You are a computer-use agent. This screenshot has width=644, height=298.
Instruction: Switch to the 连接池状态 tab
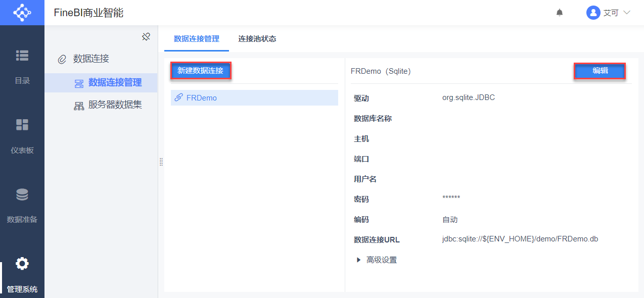point(257,39)
